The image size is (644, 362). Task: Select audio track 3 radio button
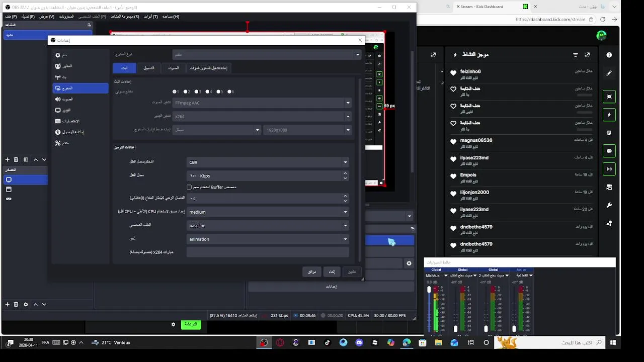pos(197,92)
